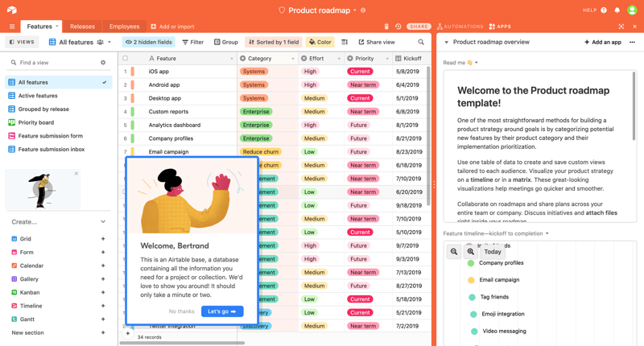
Task: Open Feature column header dropdown
Action: (231, 59)
